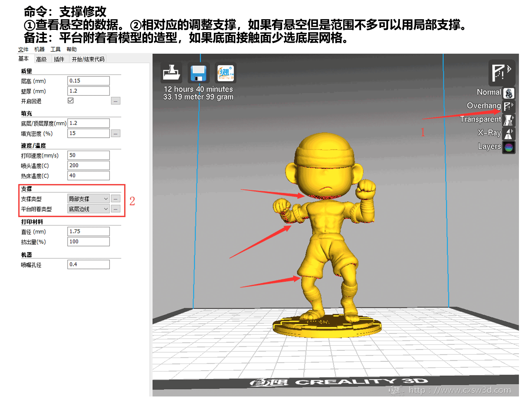
Task: Open platform adhesion ellipsis settings button
Action: click(116, 209)
